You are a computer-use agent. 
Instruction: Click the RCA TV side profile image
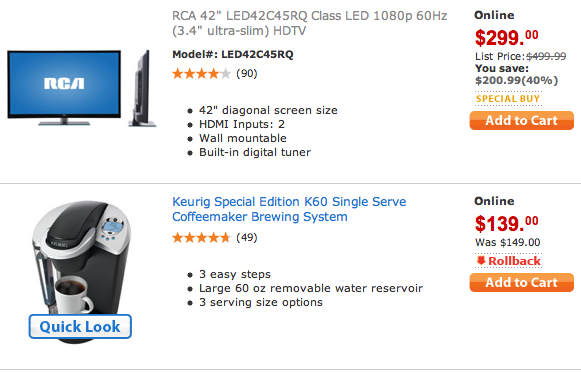[143, 88]
